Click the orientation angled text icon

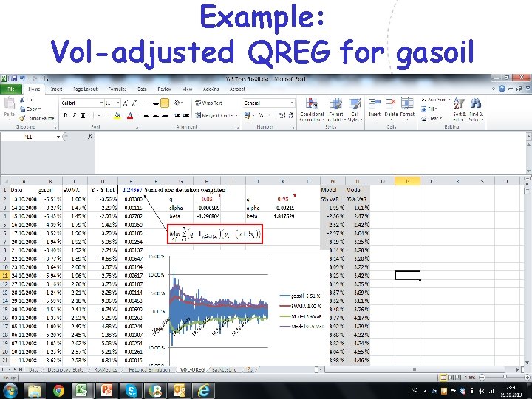[177, 103]
